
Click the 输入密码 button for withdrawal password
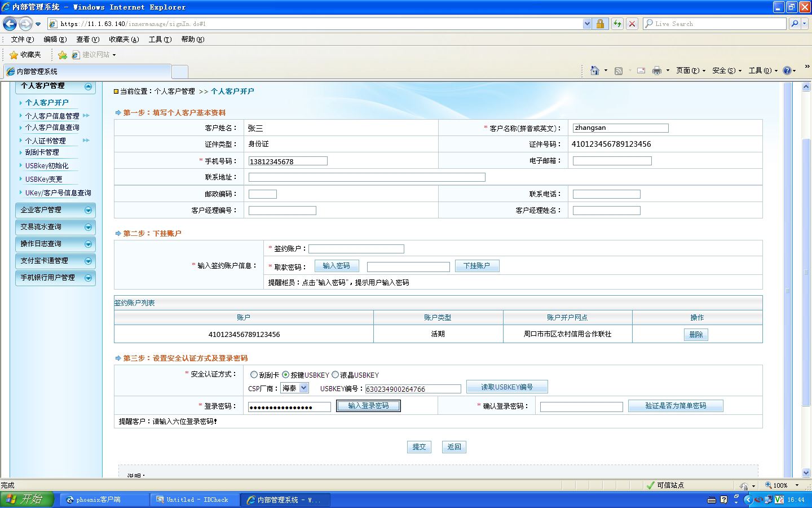336,266
